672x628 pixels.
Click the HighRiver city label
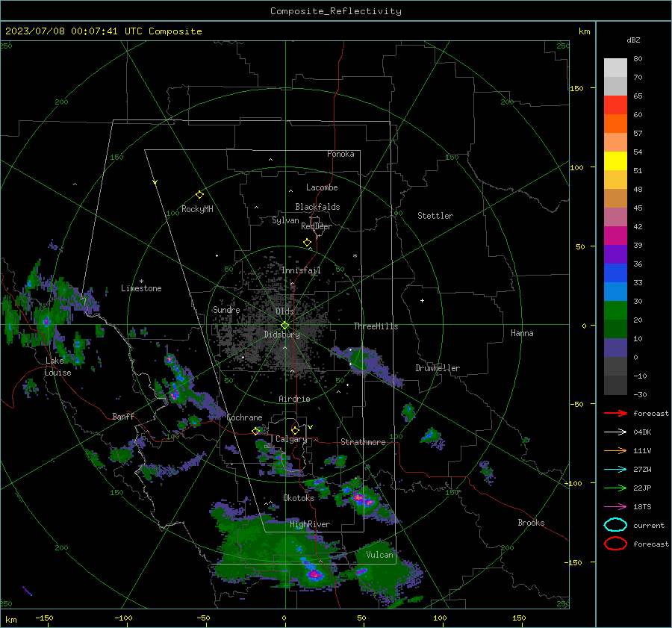click(x=310, y=524)
